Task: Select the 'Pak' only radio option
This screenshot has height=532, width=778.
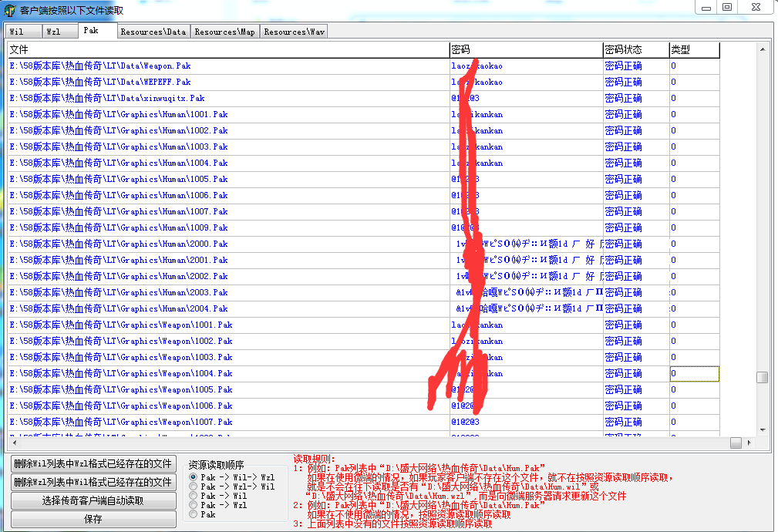Action: tap(194, 514)
